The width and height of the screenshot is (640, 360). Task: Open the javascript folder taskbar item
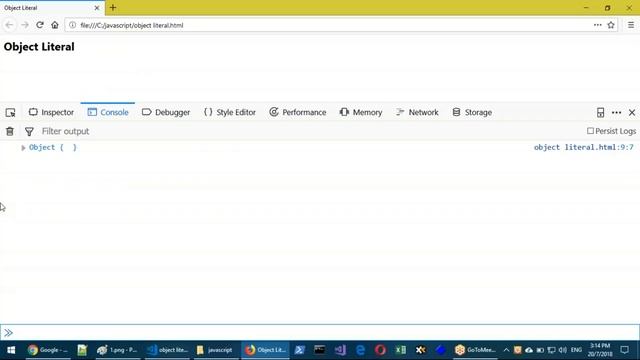(x=215, y=350)
